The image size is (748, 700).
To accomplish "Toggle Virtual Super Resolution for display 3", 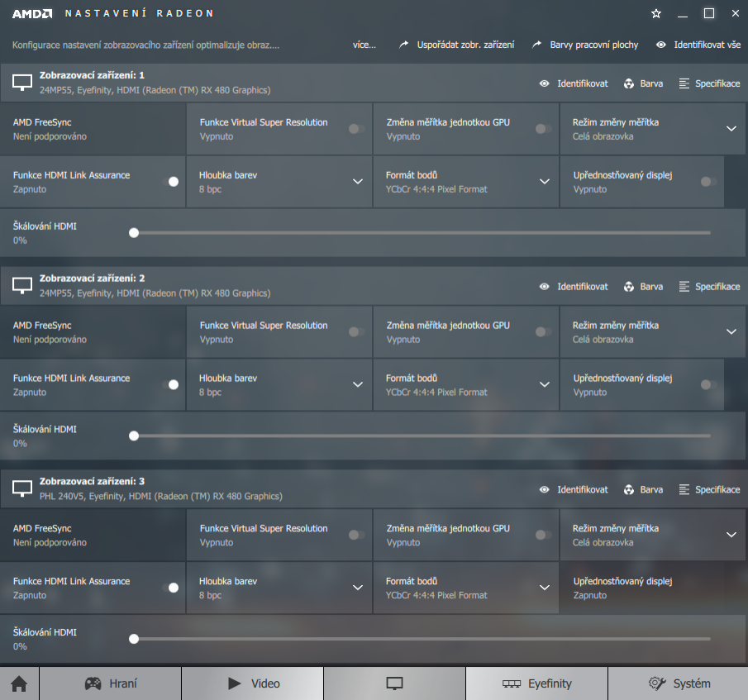I will 356,535.
